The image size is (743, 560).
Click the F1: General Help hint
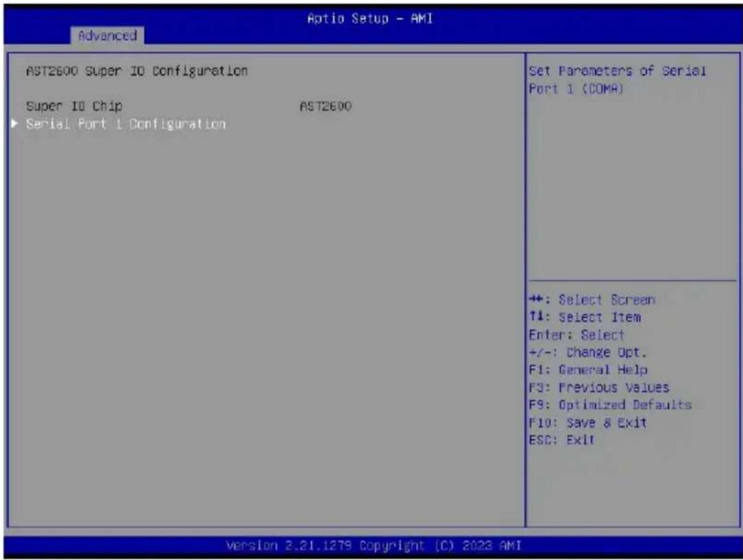589,370
